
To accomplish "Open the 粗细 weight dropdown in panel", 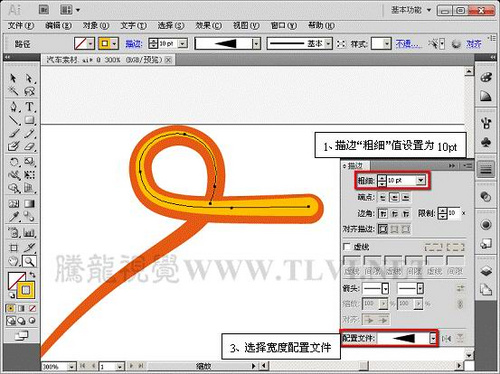I will pyautogui.click(x=421, y=180).
